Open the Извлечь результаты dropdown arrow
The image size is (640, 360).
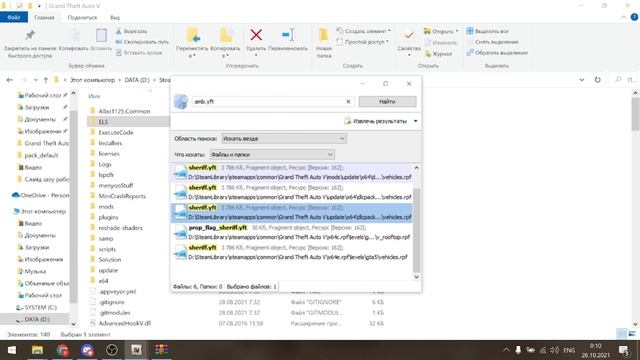point(416,121)
